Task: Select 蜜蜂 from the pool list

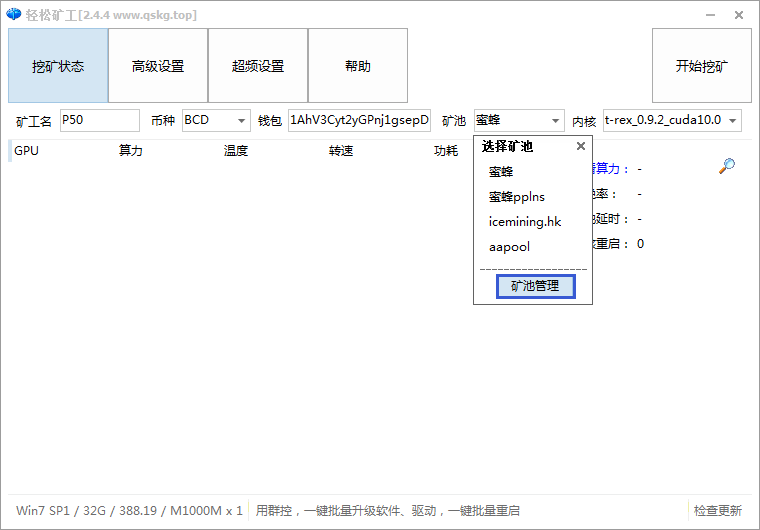Action: 502,172
